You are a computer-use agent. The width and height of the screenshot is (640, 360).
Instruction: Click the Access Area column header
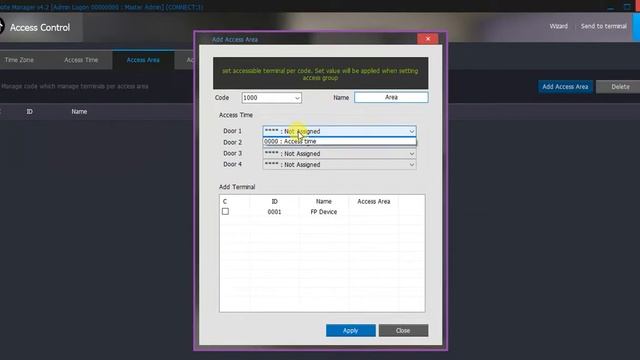click(x=373, y=202)
